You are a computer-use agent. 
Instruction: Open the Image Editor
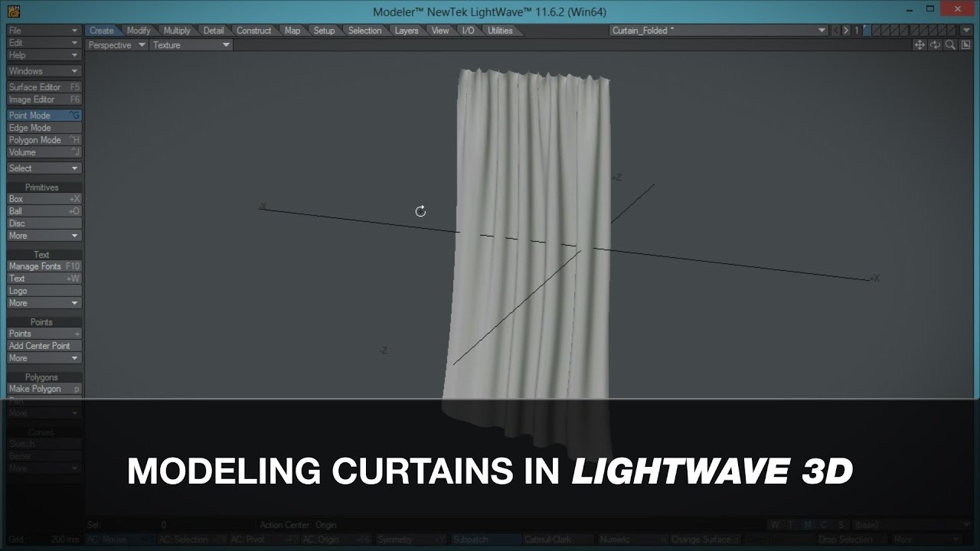coord(44,99)
